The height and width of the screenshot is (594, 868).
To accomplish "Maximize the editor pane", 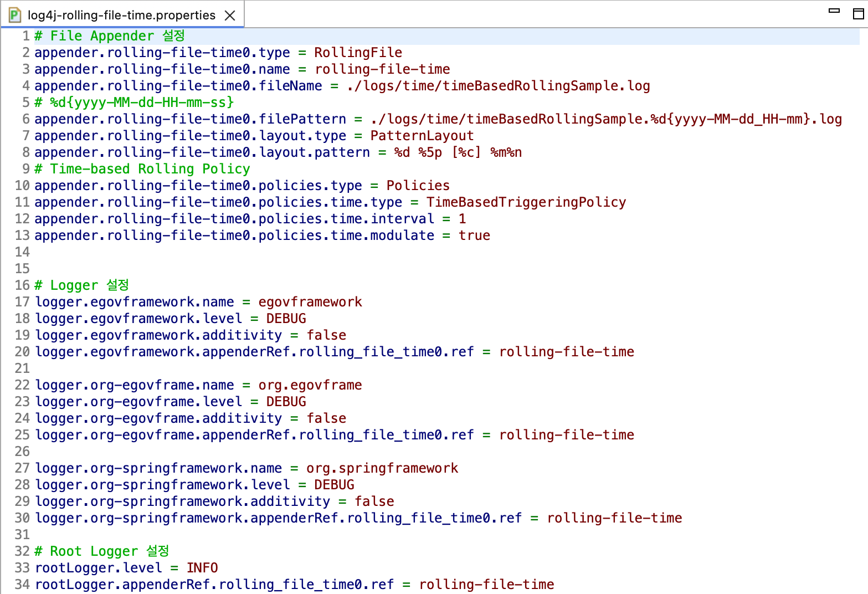I will tap(858, 13).
